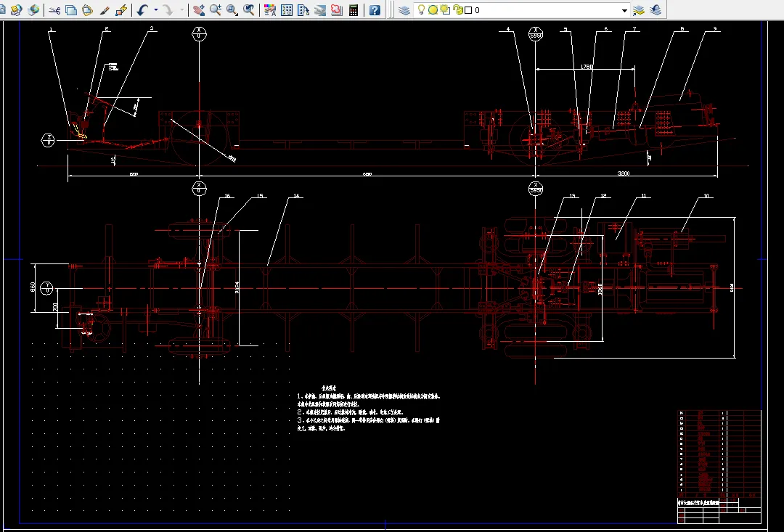
Task: Click the Layer Previous button
Action: point(656,10)
